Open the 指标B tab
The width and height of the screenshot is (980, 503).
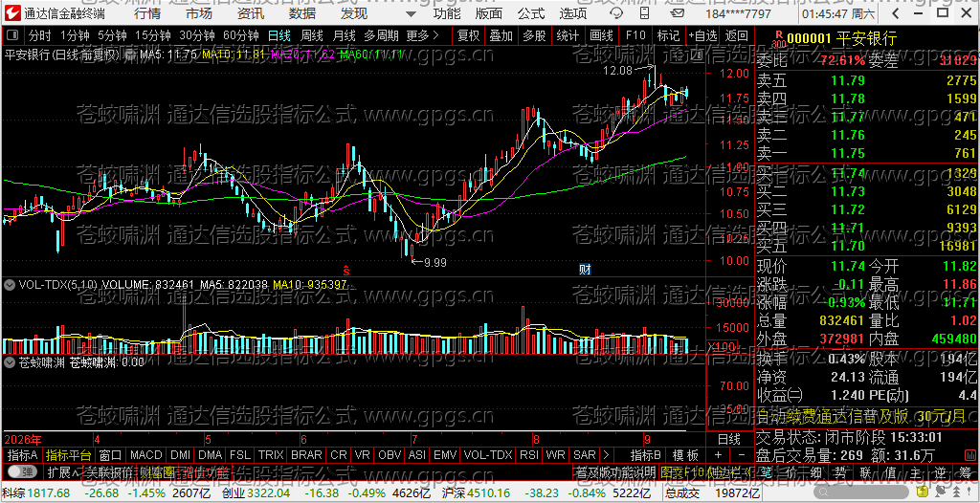[646, 455]
